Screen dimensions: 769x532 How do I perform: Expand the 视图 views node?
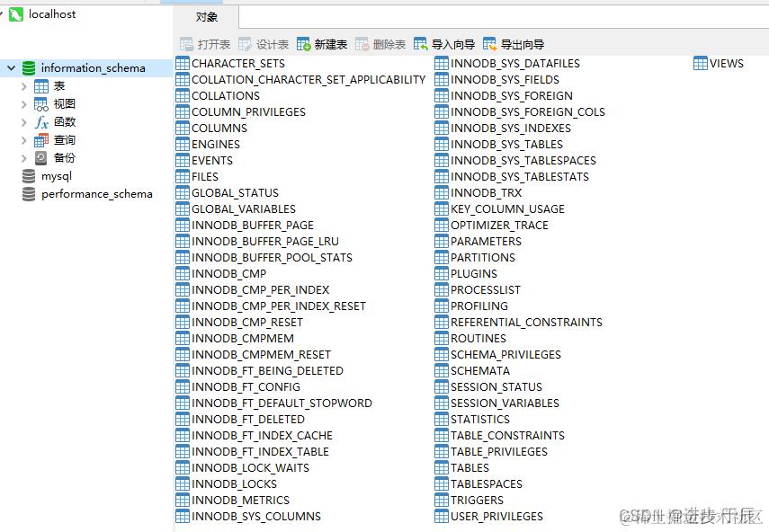(x=23, y=104)
